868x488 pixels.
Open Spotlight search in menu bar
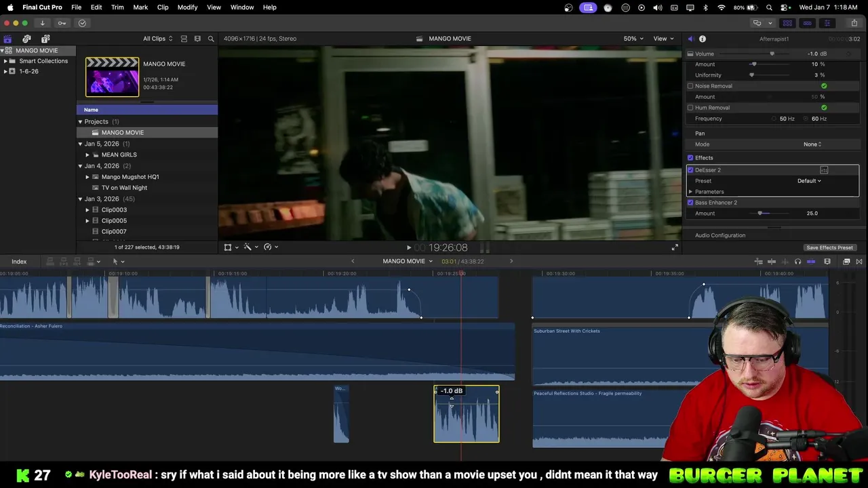[x=769, y=7]
